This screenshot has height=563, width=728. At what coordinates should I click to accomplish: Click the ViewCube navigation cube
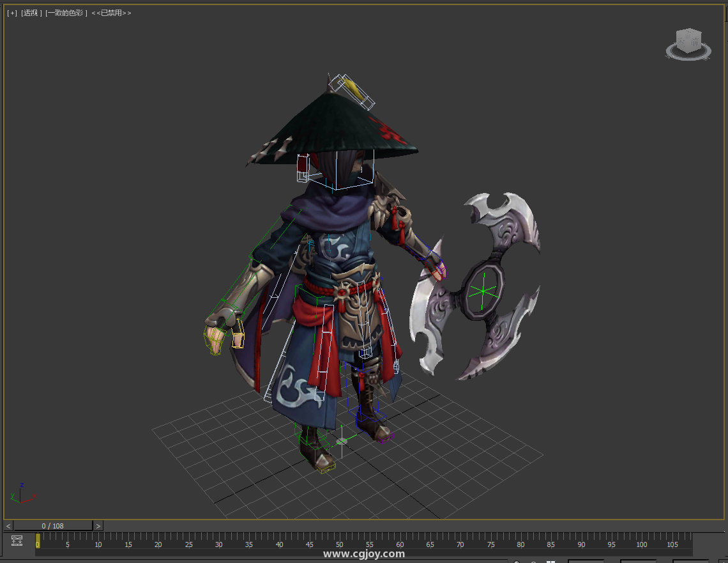(x=689, y=40)
